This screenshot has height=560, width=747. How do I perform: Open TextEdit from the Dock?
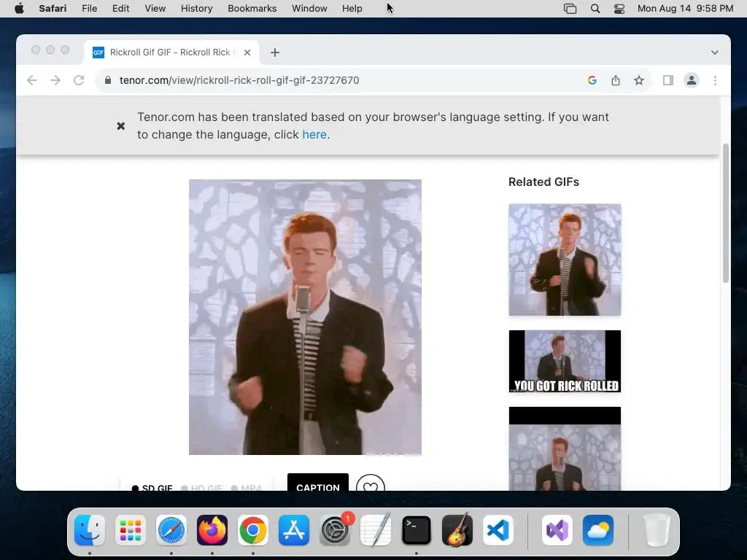click(376, 530)
